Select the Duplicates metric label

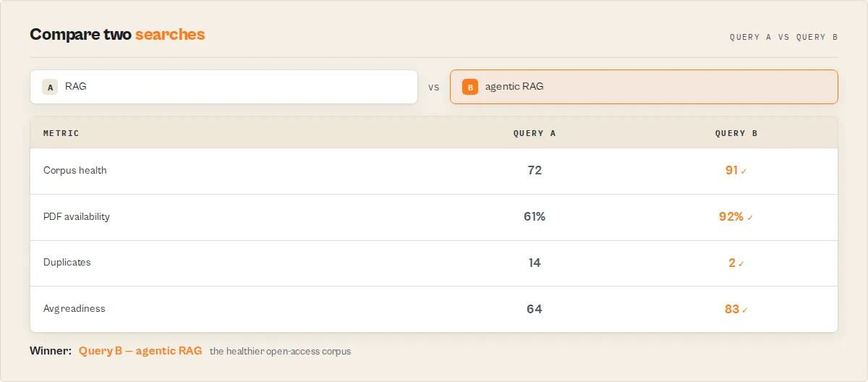(x=67, y=263)
